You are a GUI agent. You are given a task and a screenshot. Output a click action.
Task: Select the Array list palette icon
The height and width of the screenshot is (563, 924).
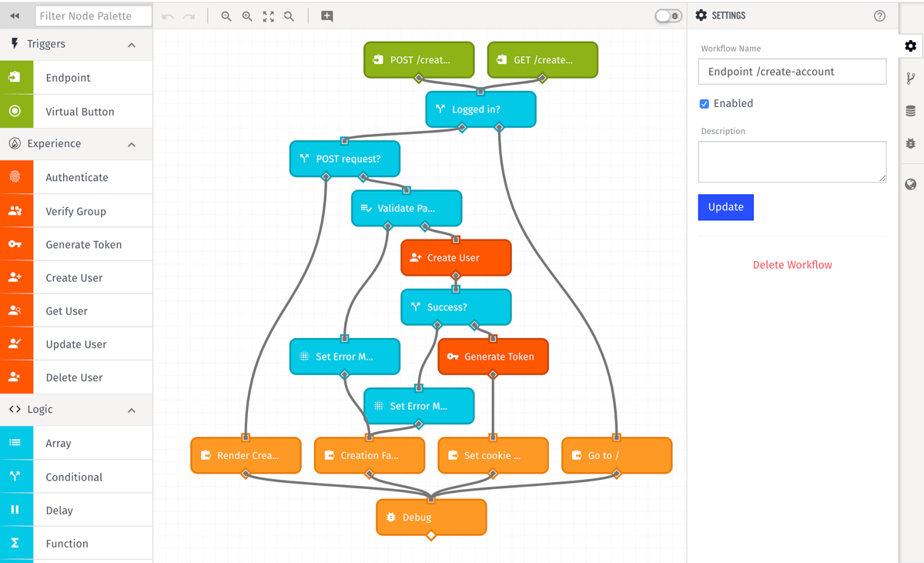pyautogui.click(x=15, y=443)
